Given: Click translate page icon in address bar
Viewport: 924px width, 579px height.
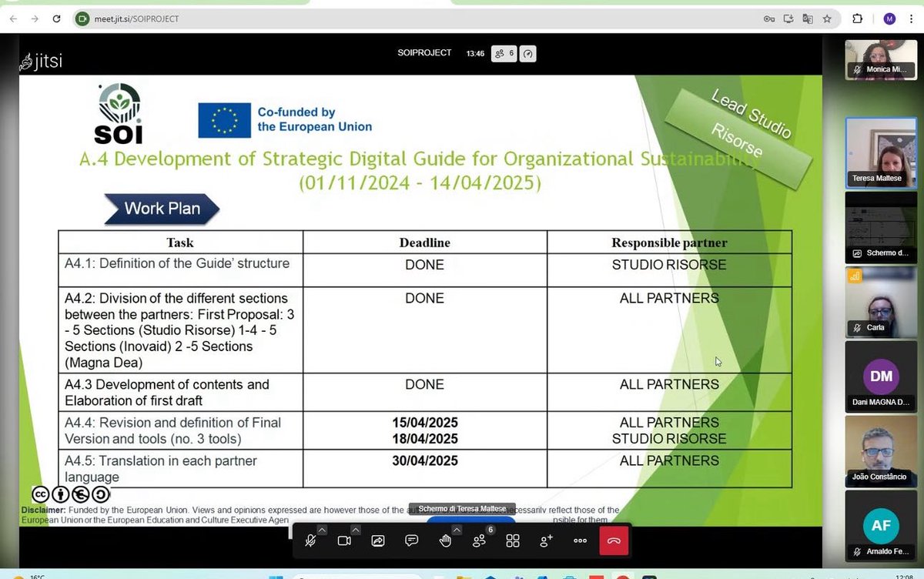Looking at the screenshot, I should 808,18.
